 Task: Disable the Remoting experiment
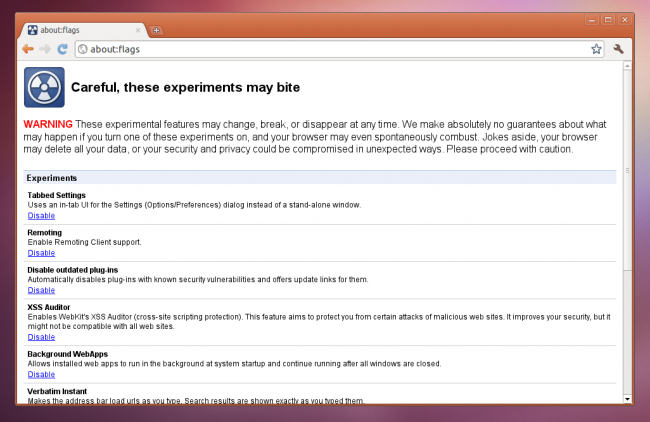point(41,253)
